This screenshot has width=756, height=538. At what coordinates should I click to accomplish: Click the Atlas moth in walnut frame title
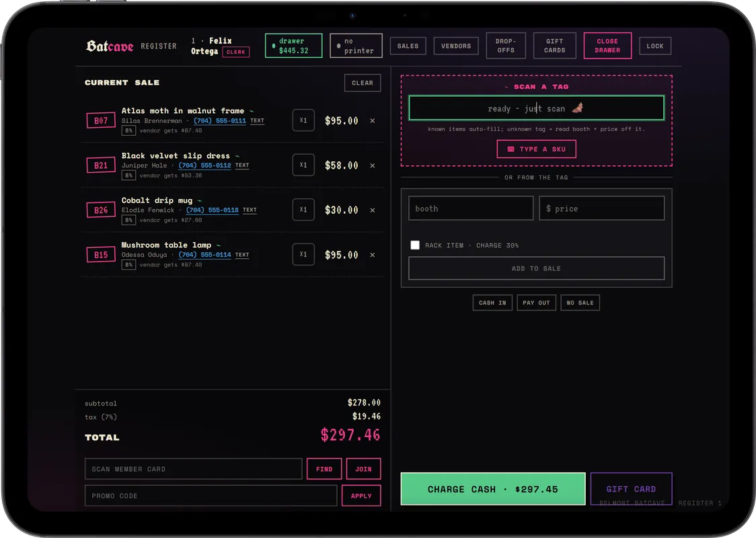(x=183, y=111)
